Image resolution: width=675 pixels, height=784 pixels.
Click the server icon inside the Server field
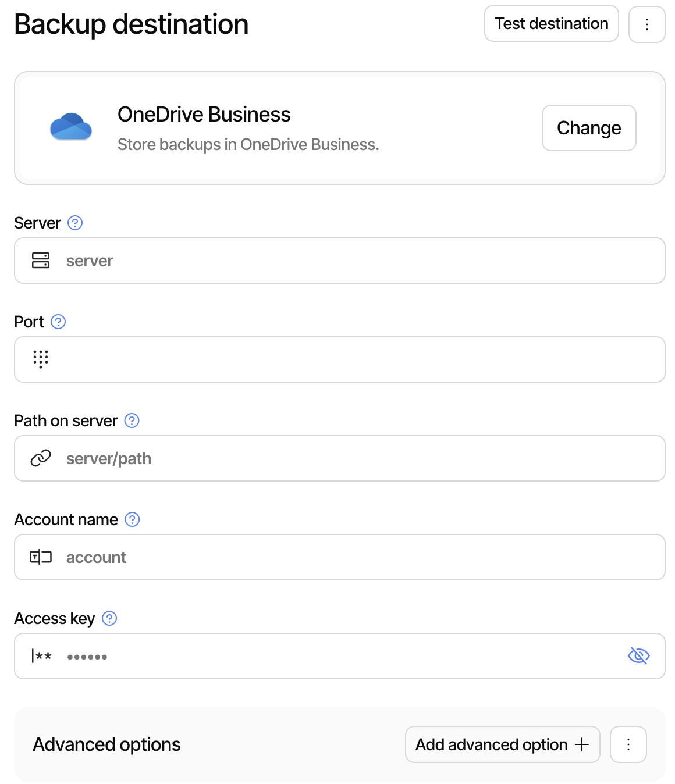(x=41, y=261)
